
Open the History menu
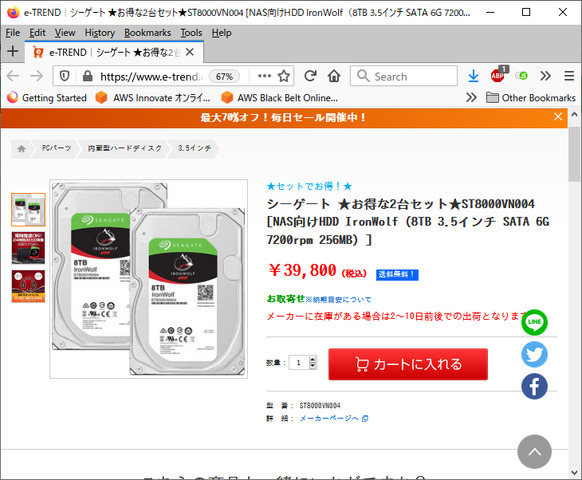pyautogui.click(x=99, y=33)
